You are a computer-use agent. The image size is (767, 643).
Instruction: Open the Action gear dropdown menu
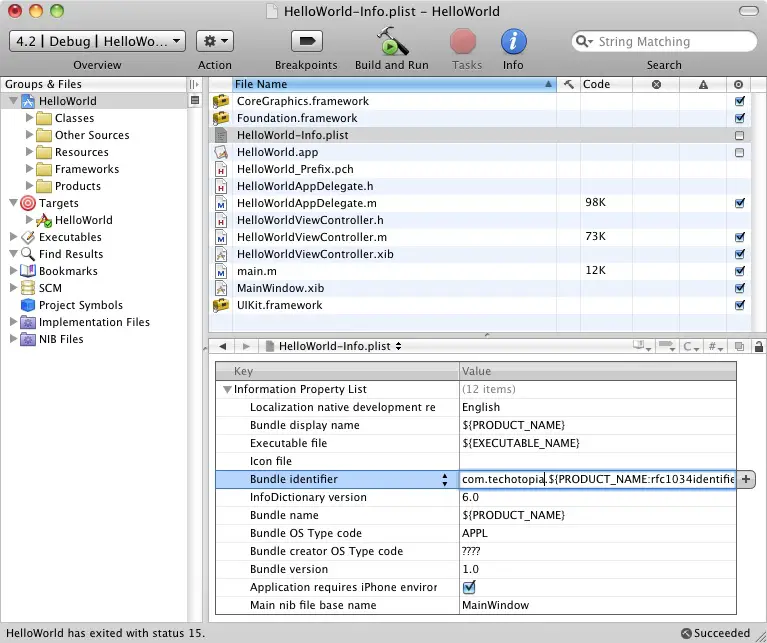(215, 41)
